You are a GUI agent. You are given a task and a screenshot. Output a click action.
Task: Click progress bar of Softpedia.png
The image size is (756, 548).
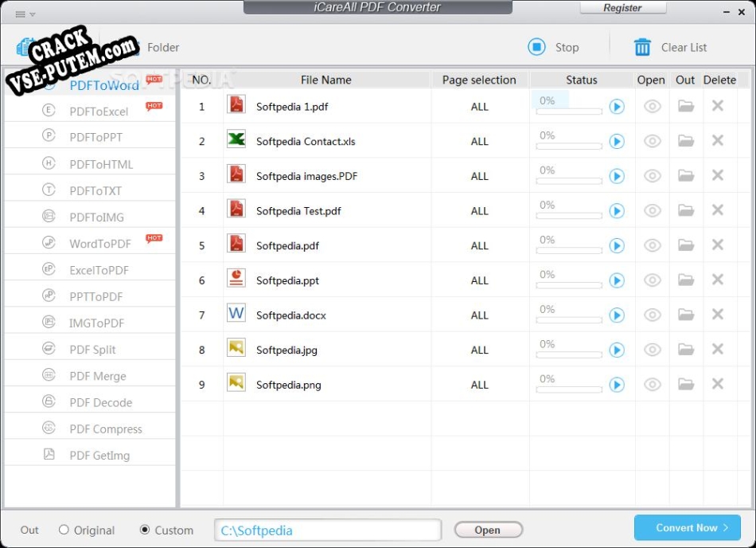(569, 389)
